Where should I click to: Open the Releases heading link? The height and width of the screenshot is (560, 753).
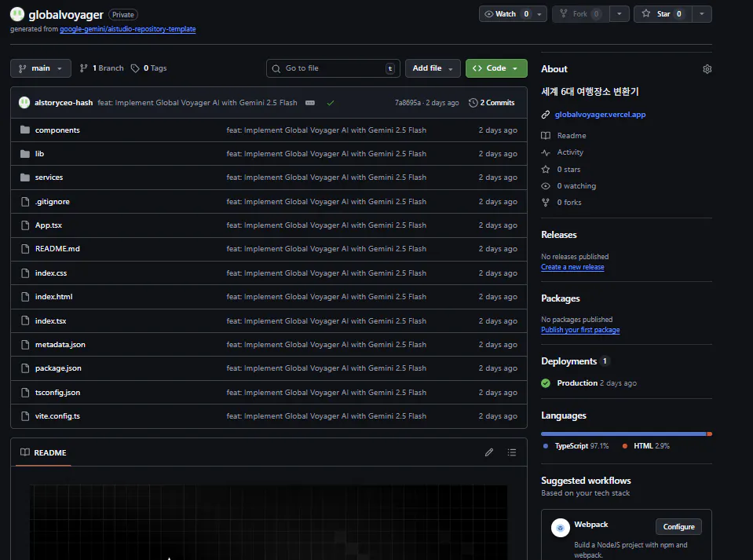pos(559,235)
